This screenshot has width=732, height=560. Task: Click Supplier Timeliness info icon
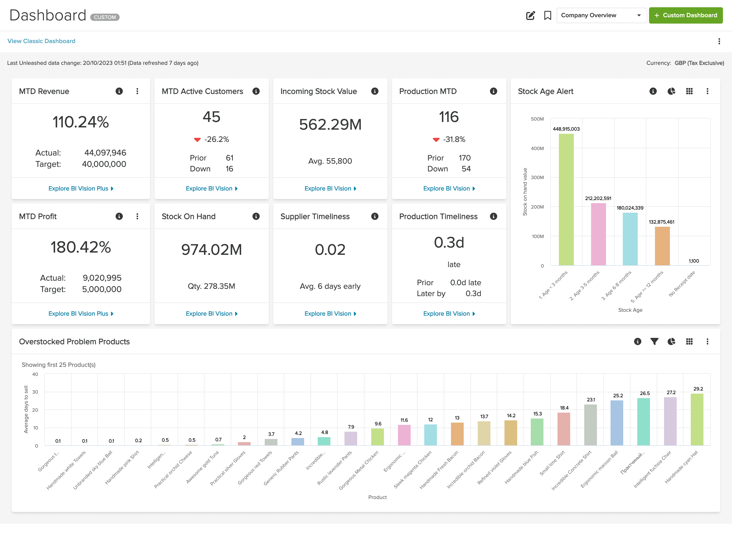click(375, 216)
